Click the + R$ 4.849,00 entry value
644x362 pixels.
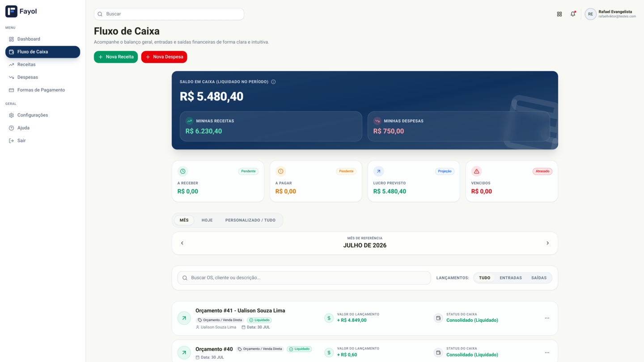point(352,320)
